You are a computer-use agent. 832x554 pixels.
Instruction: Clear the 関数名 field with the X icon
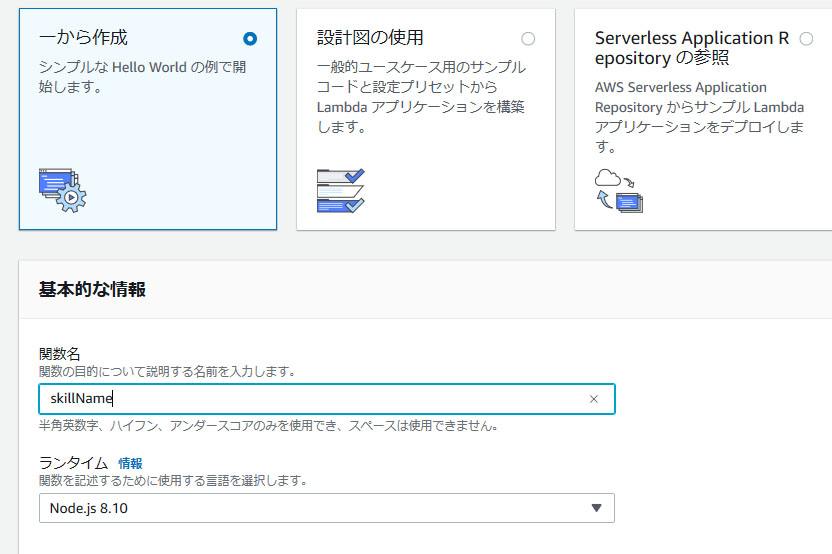click(593, 399)
